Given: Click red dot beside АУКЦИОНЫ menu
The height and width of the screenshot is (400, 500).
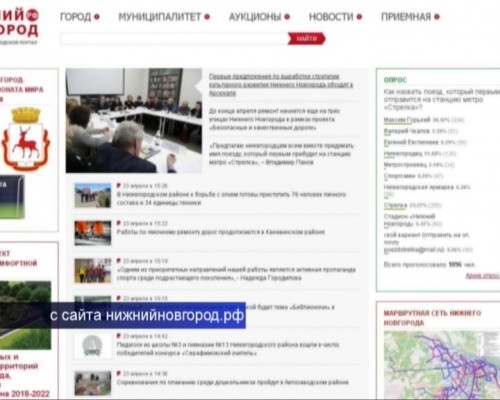Looking at the screenshot, I should 287,17.
